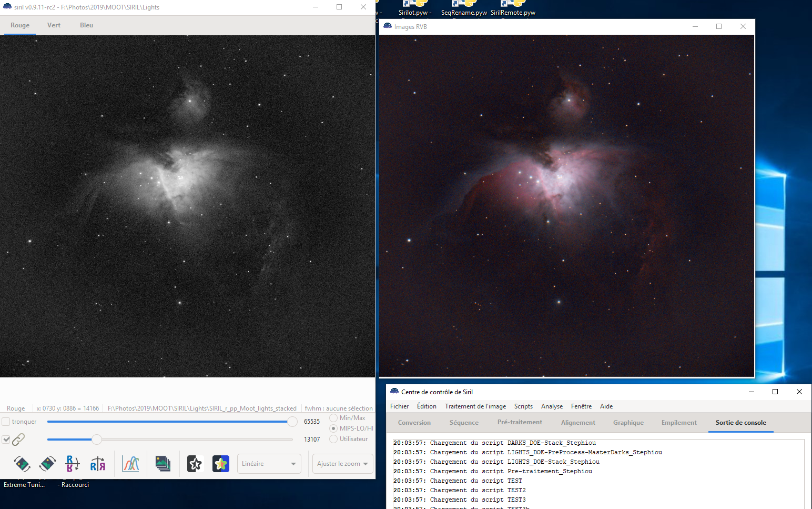Viewport: 812px width, 509px height.
Task: Open the Scripts menu
Action: 523,406
